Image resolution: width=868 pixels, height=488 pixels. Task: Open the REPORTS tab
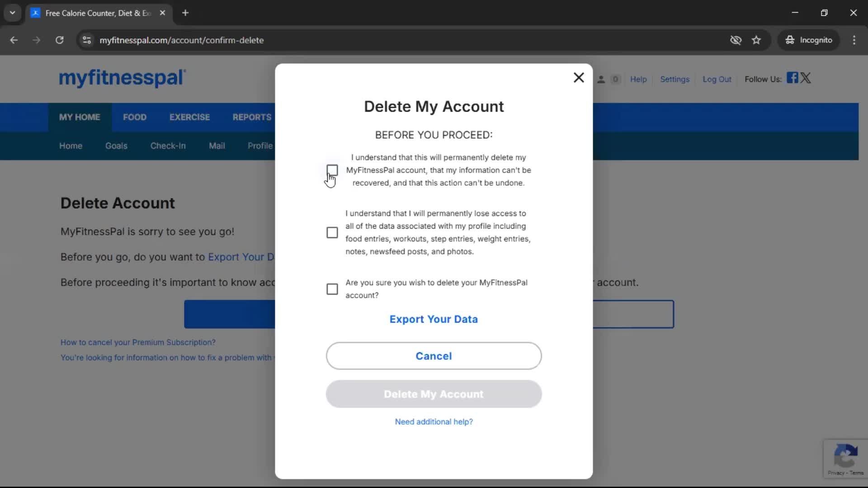point(252,117)
